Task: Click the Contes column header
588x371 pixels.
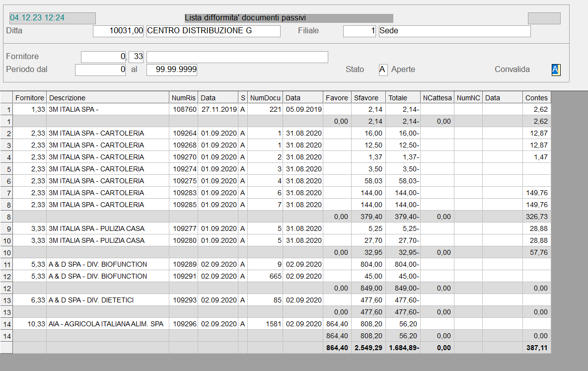Action: [x=536, y=98]
